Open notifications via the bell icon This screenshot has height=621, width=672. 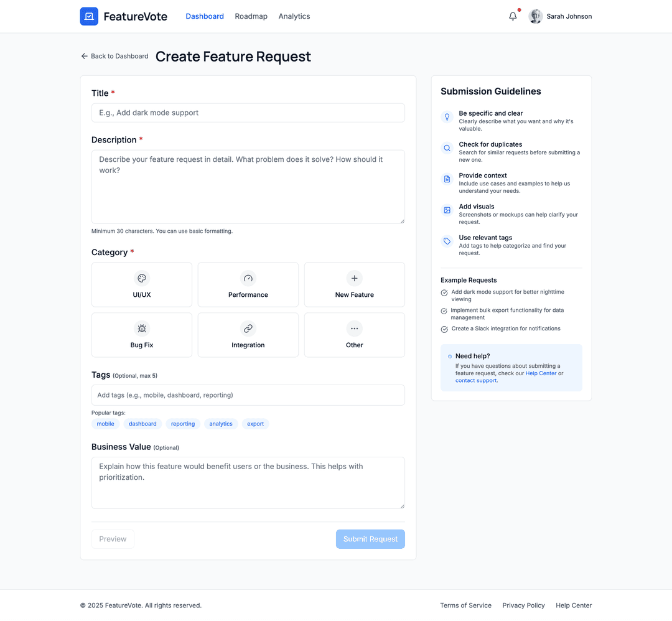click(x=512, y=16)
